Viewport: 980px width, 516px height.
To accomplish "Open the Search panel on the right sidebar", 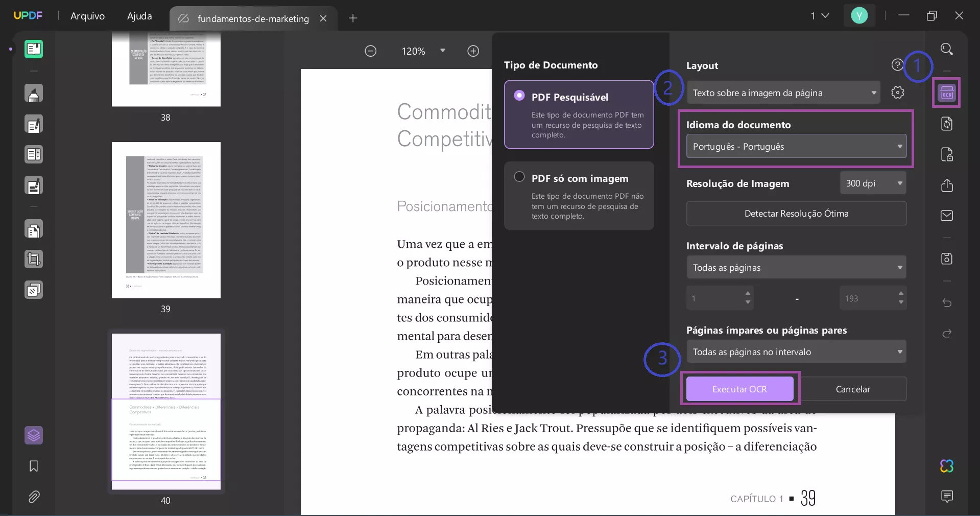I will point(947,49).
